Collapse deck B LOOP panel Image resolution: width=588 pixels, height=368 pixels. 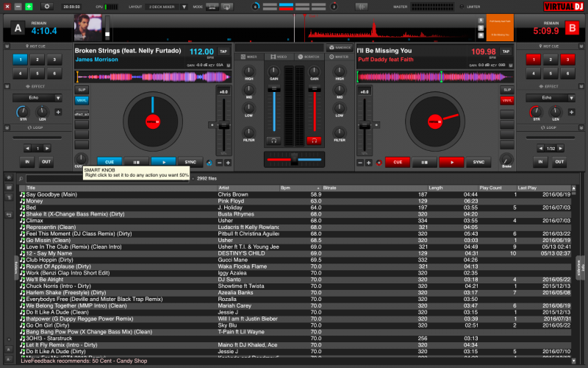pos(581,127)
